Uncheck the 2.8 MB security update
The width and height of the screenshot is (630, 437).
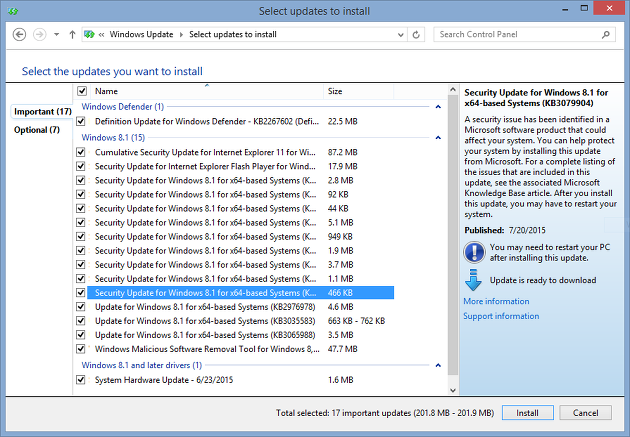81,180
